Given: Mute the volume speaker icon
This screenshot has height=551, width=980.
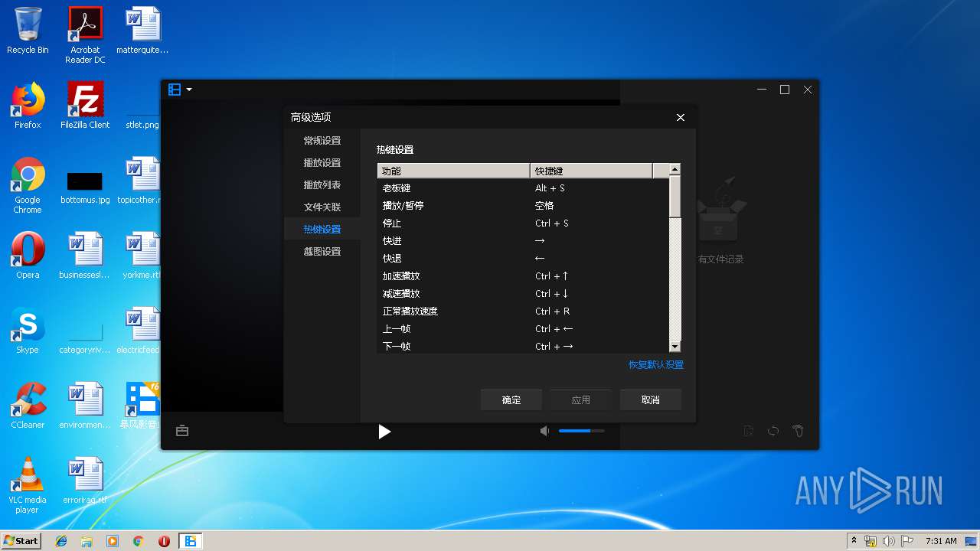Looking at the screenshot, I should (544, 431).
